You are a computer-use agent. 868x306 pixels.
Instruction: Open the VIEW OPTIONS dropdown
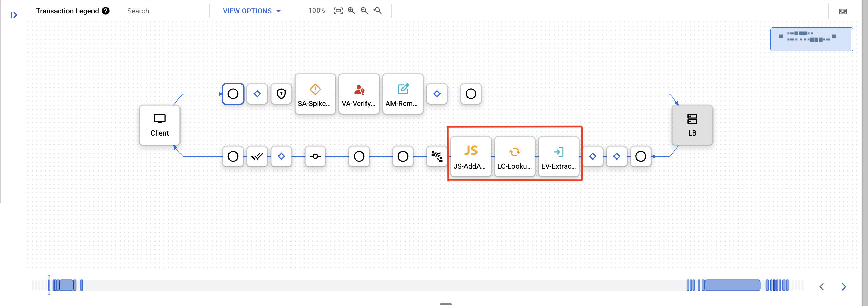252,11
